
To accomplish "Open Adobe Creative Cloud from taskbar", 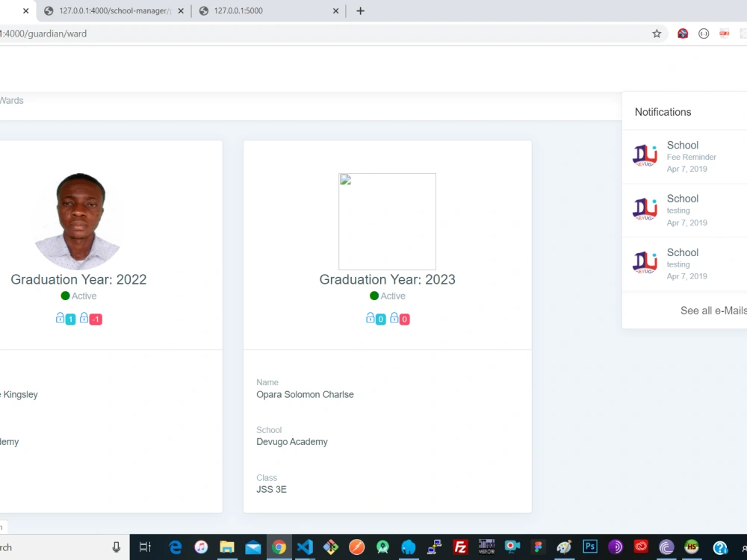I will point(641,547).
